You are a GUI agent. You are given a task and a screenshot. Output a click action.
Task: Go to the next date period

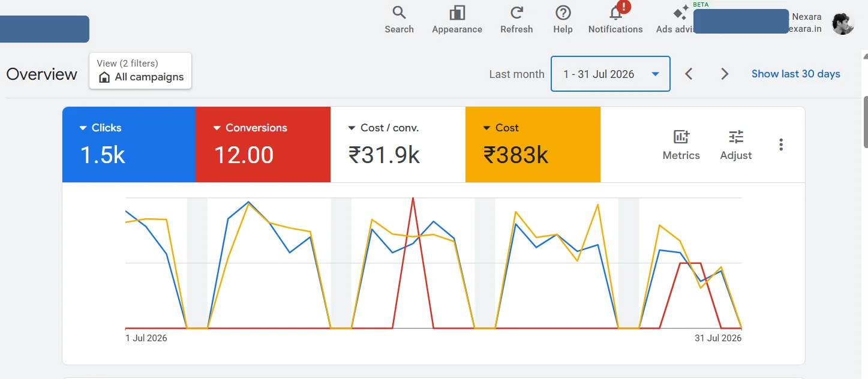point(725,74)
